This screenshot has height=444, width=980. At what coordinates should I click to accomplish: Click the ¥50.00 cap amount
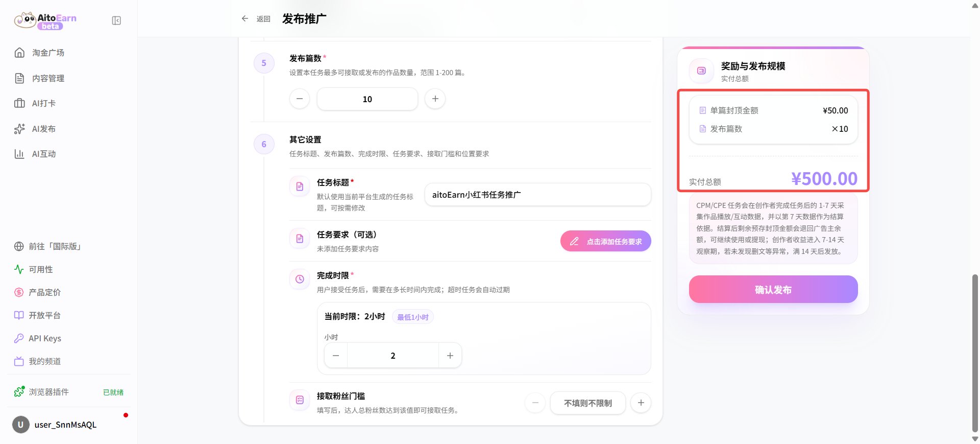tap(836, 110)
